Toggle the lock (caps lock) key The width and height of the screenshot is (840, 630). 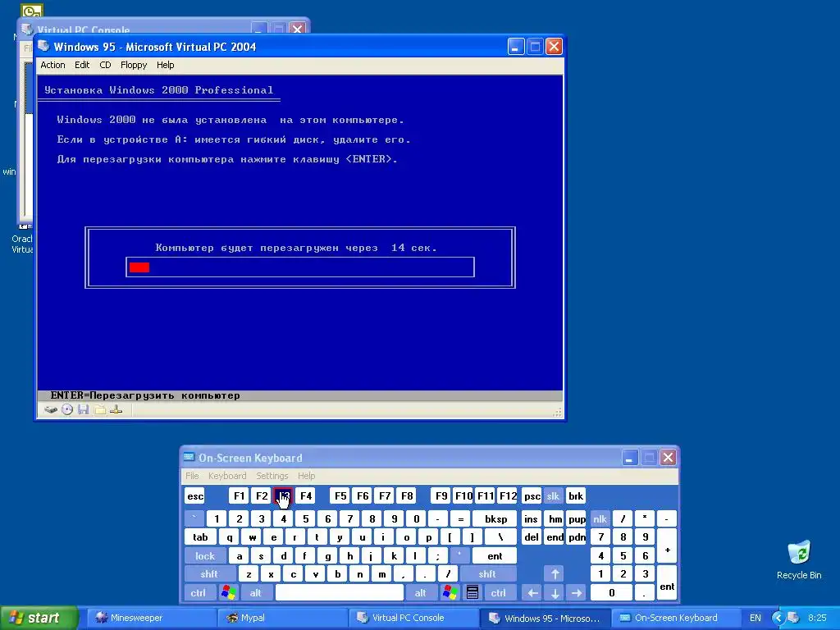(x=204, y=555)
